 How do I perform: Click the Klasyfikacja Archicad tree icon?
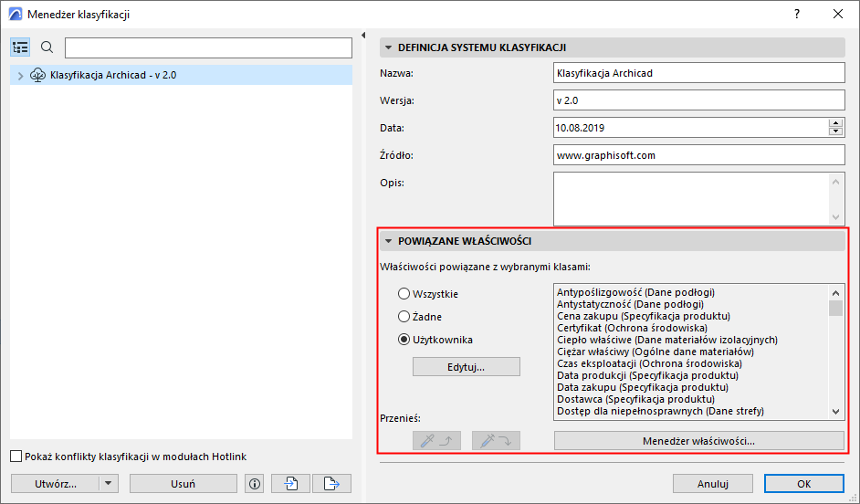click(x=37, y=75)
